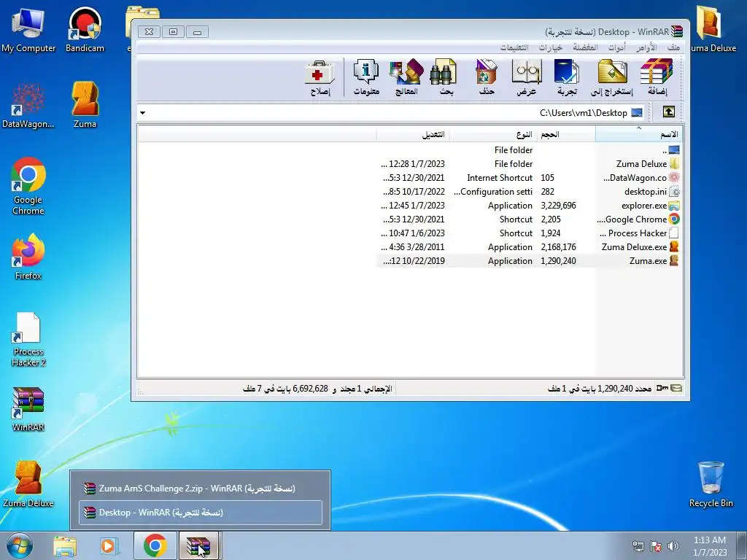Open the Wizard (المعالج) toolbar icon
Screen dimensions: 747x560
click(x=406, y=77)
